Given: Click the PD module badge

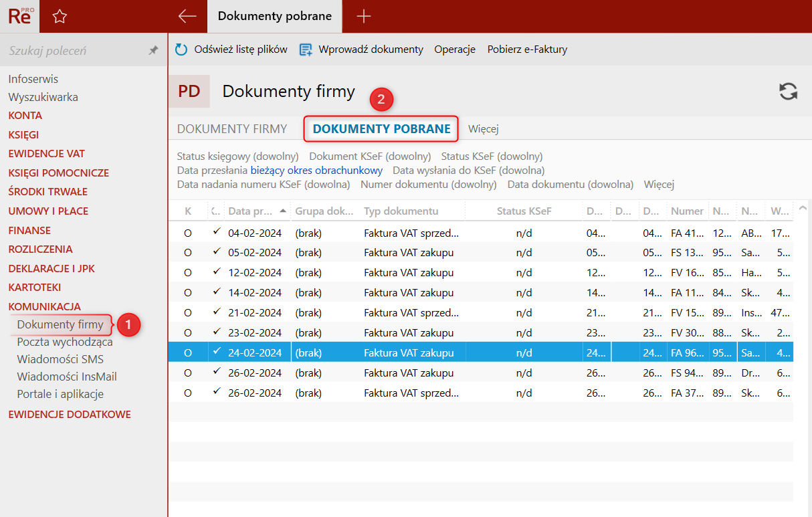Looking at the screenshot, I should [x=189, y=92].
